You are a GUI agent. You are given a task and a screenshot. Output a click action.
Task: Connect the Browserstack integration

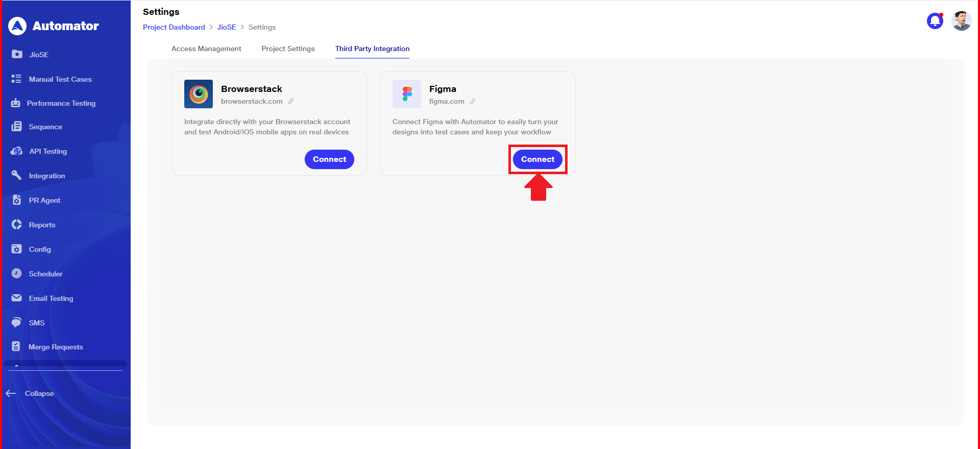tap(329, 159)
